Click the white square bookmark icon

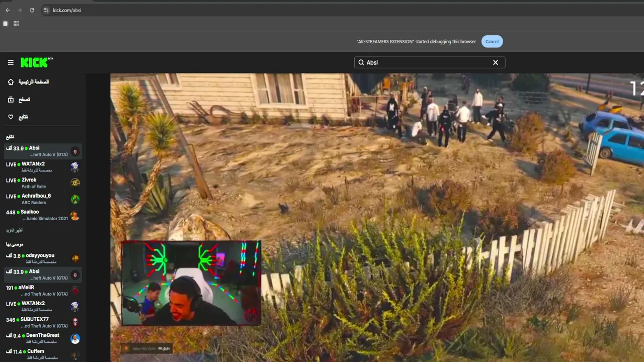(6, 24)
